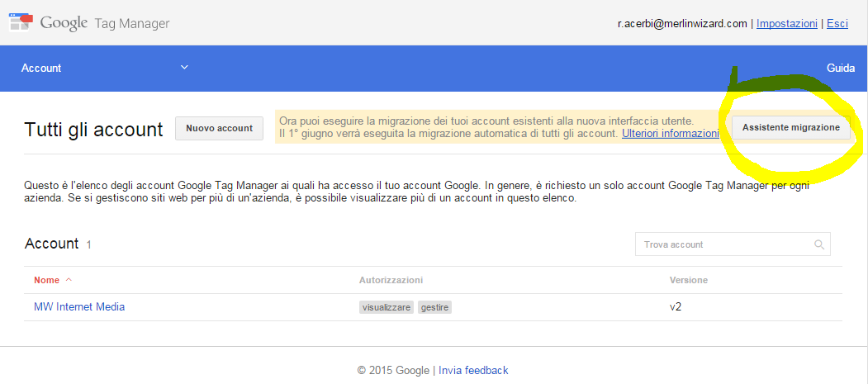Open the MW Internet Media account
This screenshot has height=384, width=868.
[x=79, y=306]
